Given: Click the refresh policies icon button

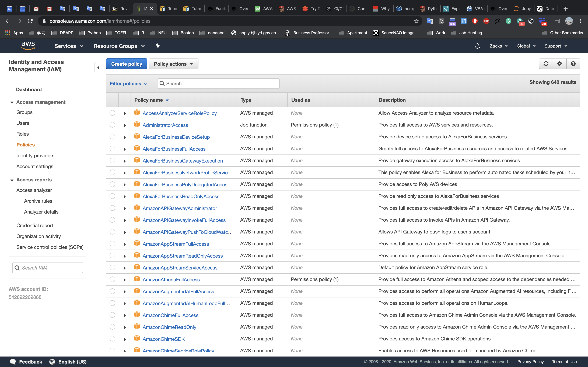Looking at the screenshot, I should click(546, 64).
